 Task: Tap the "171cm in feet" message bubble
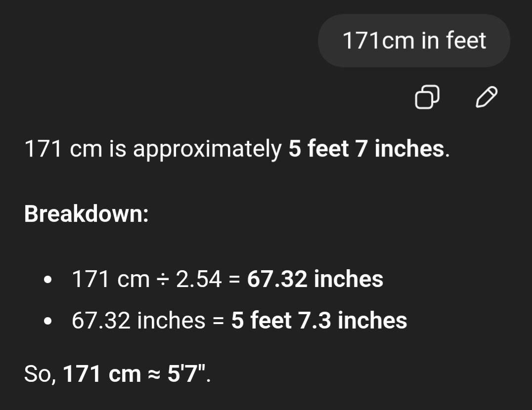coord(414,41)
